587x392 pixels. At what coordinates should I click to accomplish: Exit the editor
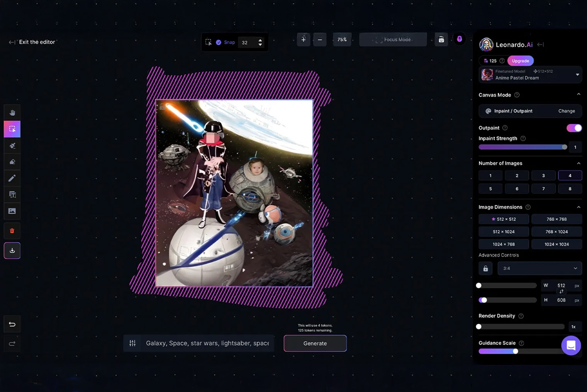point(32,42)
